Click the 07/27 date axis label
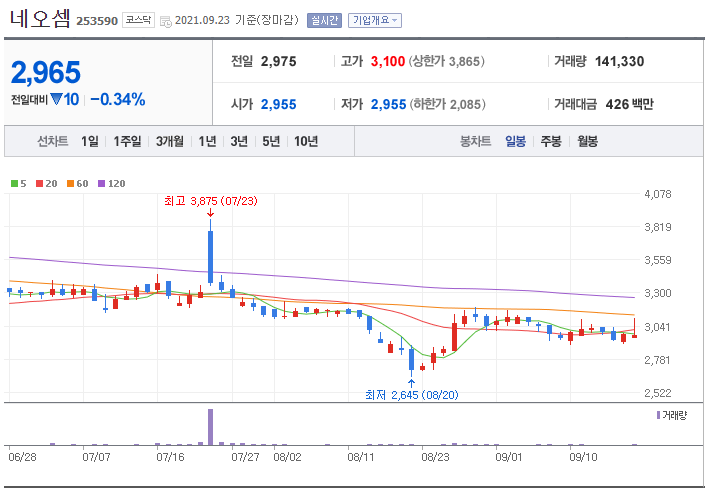 tap(245, 457)
